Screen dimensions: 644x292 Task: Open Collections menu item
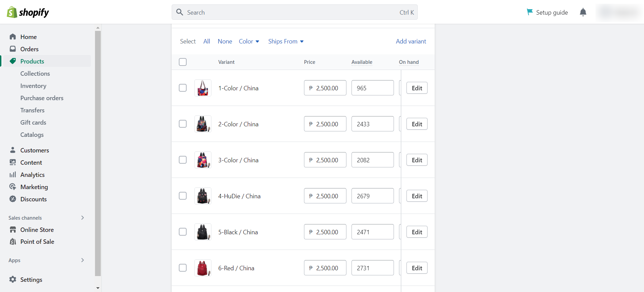click(35, 74)
